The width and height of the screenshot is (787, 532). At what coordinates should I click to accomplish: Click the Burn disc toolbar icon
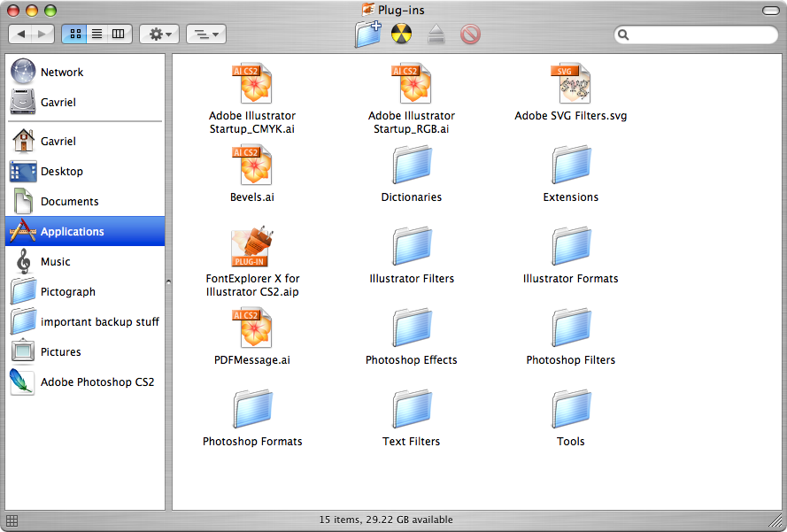[x=402, y=35]
